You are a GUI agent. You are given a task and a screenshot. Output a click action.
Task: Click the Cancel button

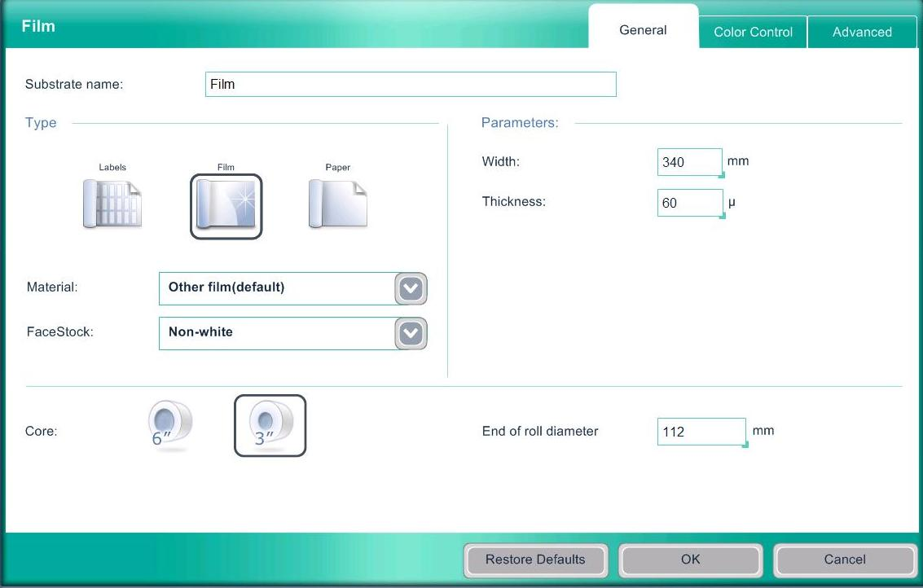pos(845,559)
